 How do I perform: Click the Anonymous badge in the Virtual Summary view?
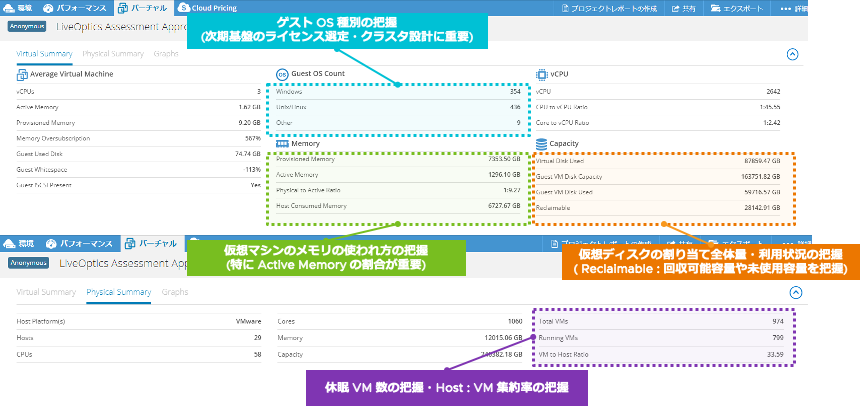coord(27,26)
